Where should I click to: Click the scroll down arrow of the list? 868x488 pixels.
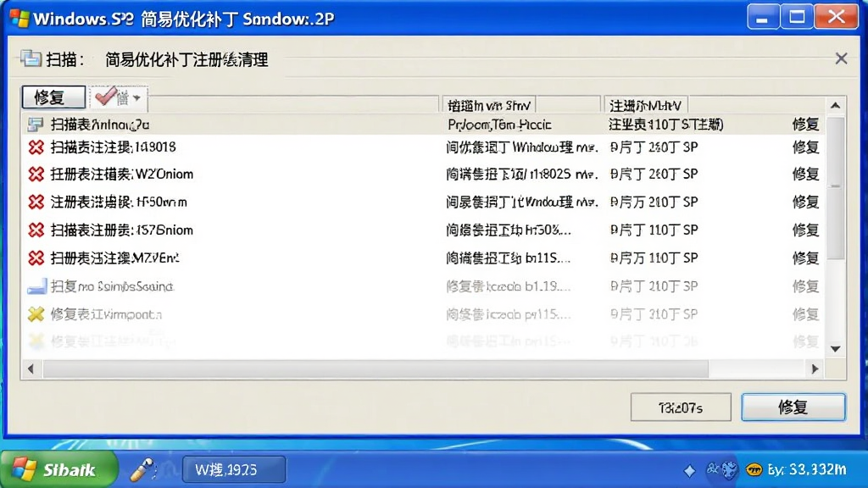coord(835,349)
